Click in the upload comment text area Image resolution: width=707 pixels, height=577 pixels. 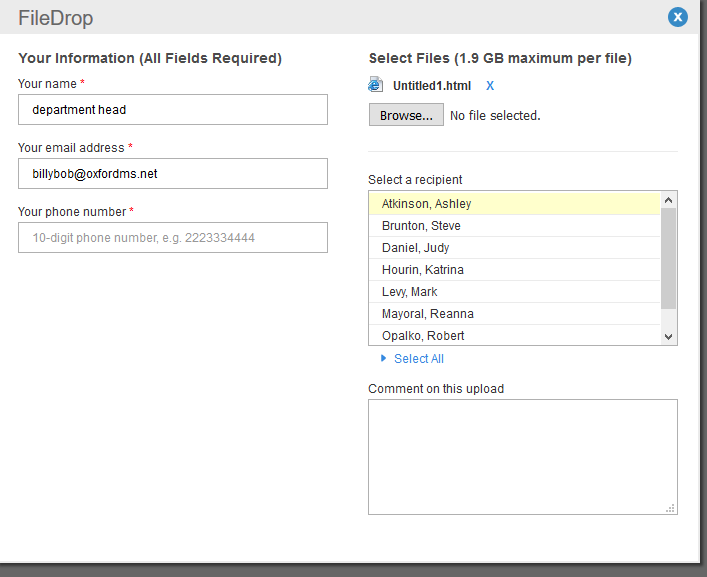[522, 457]
